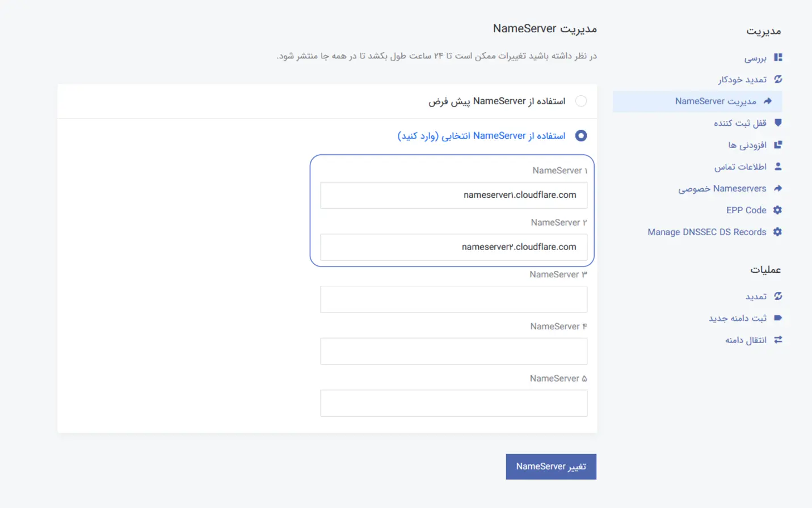Click the تغییر NameServer submit button

coord(551,467)
